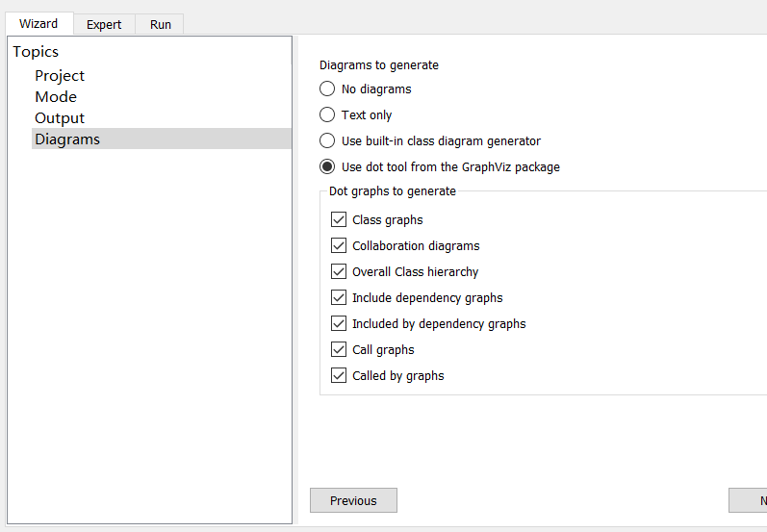The width and height of the screenshot is (767, 532).
Task: Select Diagrams topic item
Action: pos(67,139)
